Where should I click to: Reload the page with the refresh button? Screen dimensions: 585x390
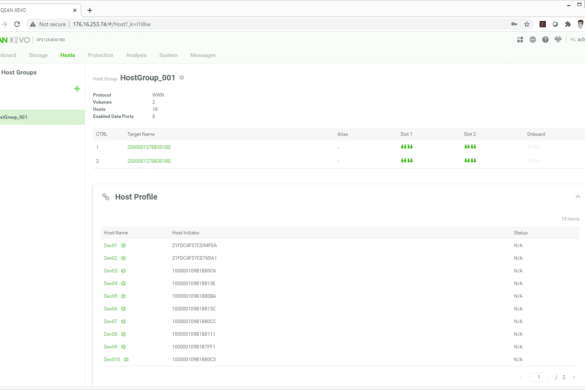point(17,24)
